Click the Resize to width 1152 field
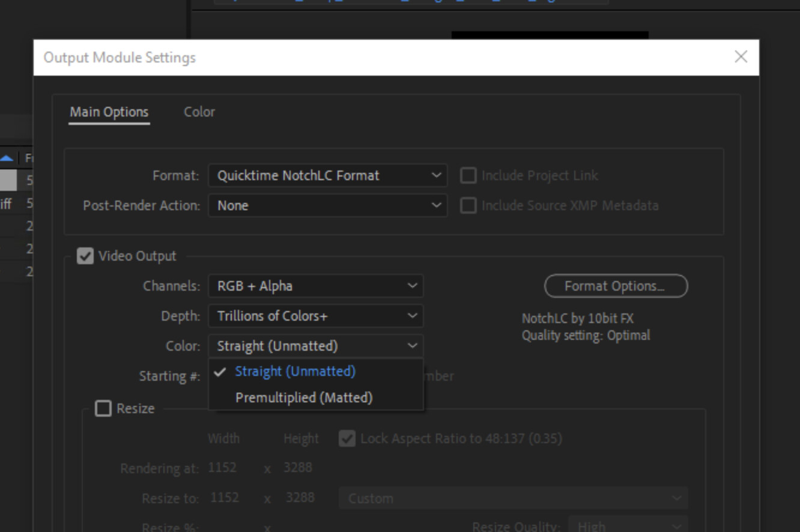 224,498
